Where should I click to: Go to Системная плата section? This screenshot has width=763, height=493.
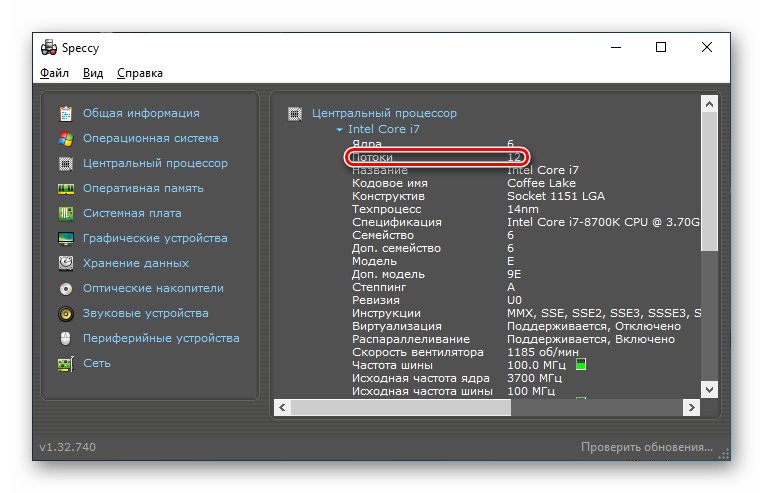click(x=132, y=213)
